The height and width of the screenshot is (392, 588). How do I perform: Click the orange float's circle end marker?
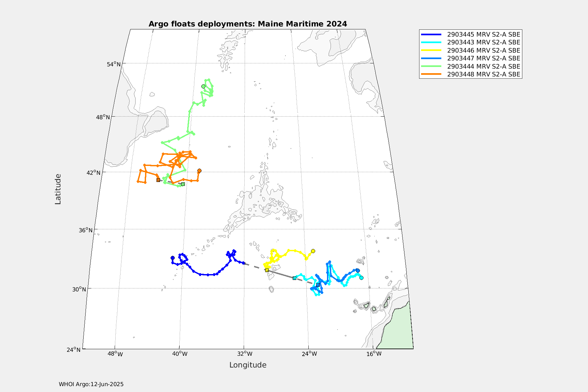(x=199, y=171)
